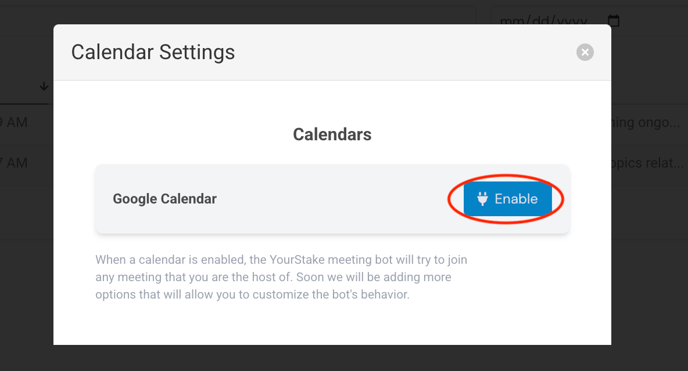
Task: Open the calendar picker icon in date field
Action: tap(613, 20)
